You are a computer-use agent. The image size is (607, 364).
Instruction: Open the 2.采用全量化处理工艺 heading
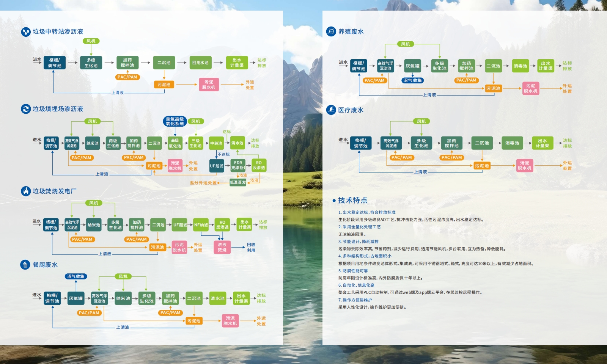point(359,227)
